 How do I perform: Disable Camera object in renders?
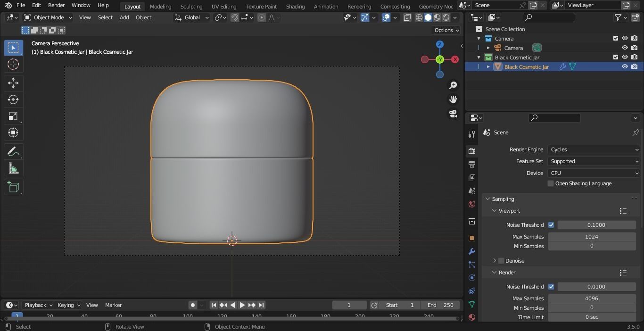click(635, 48)
